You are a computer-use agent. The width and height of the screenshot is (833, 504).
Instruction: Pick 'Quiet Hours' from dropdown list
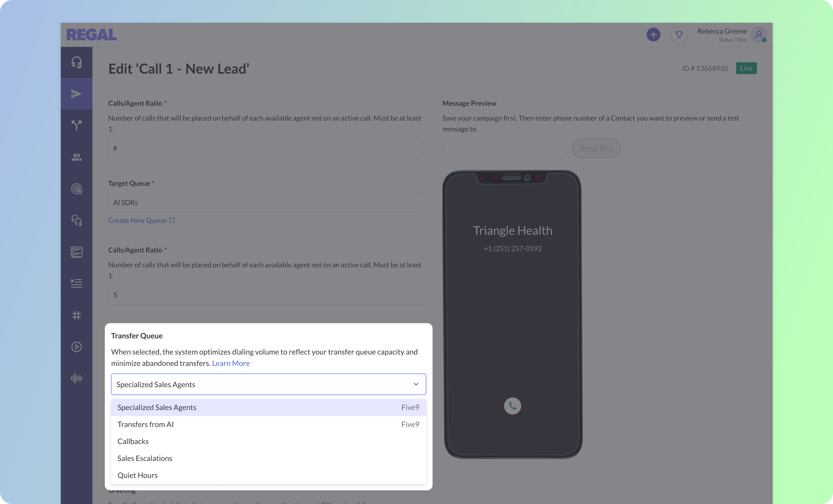coord(137,475)
